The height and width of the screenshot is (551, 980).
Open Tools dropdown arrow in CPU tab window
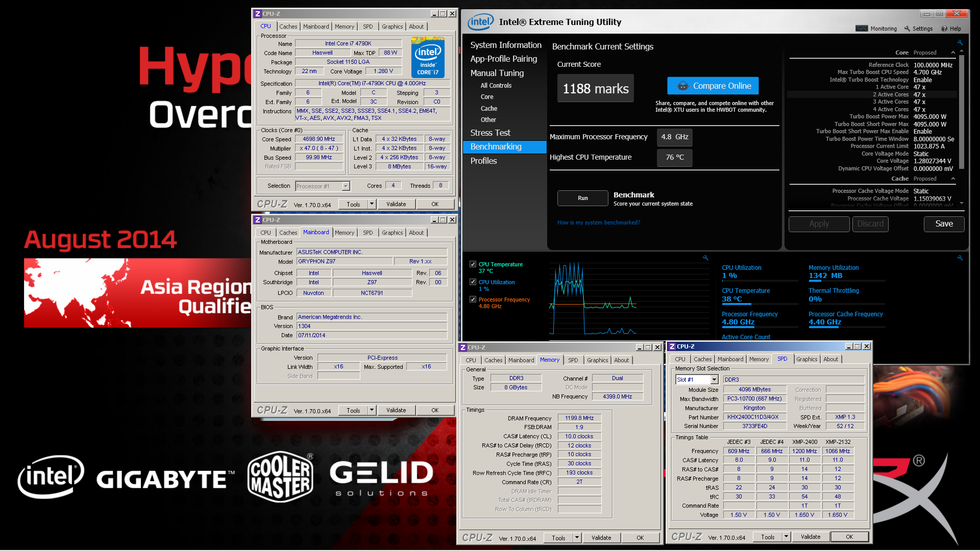(x=372, y=204)
